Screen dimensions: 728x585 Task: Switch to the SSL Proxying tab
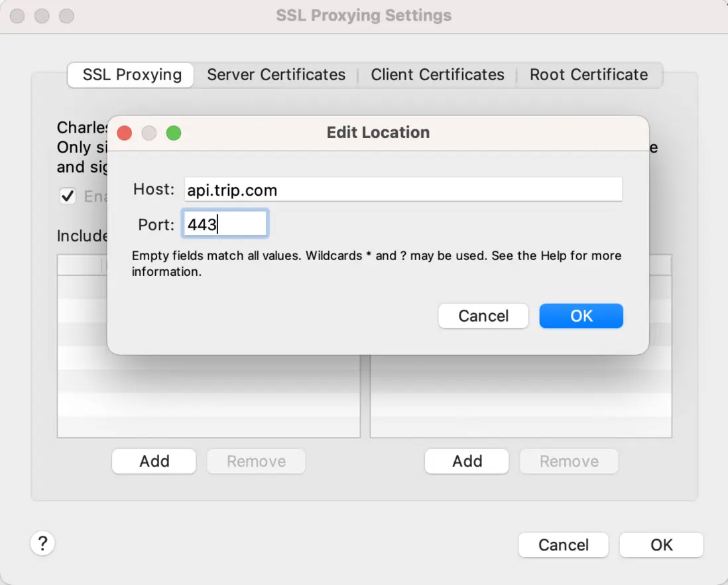(131, 75)
